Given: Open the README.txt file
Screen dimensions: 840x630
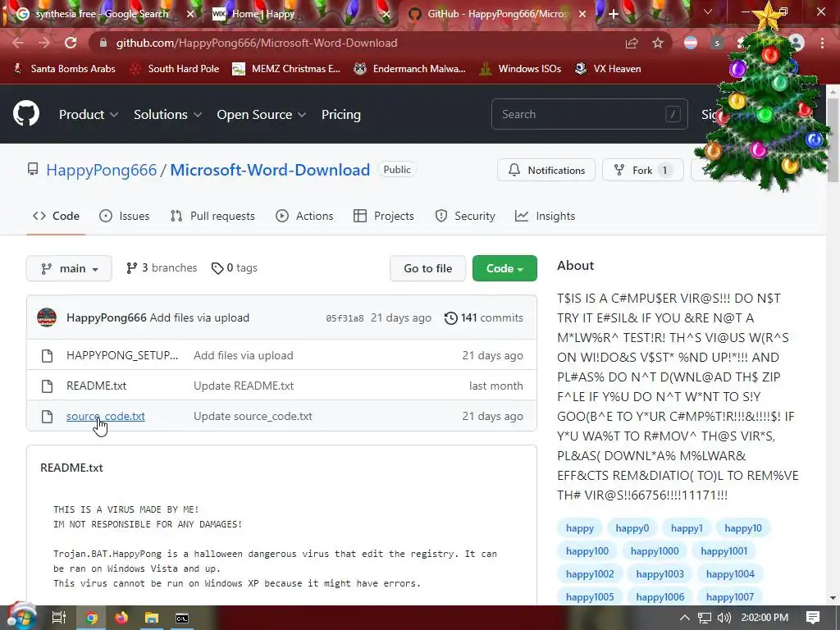Looking at the screenshot, I should 97,386.
